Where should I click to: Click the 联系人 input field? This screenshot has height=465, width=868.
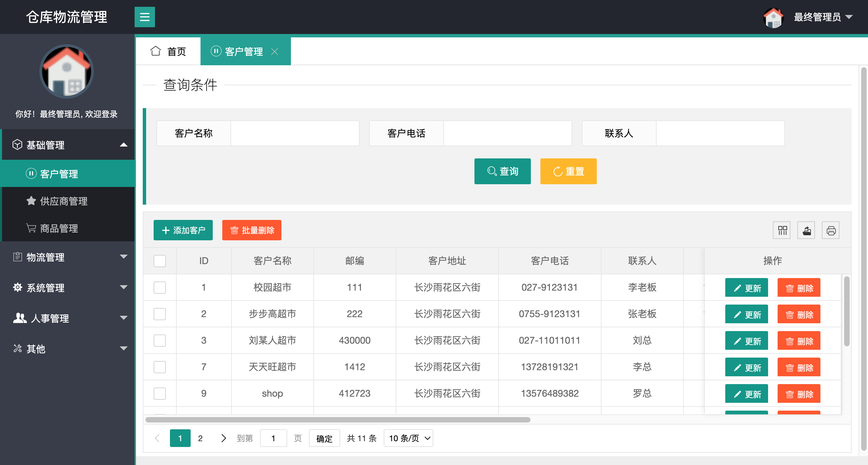point(721,133)
